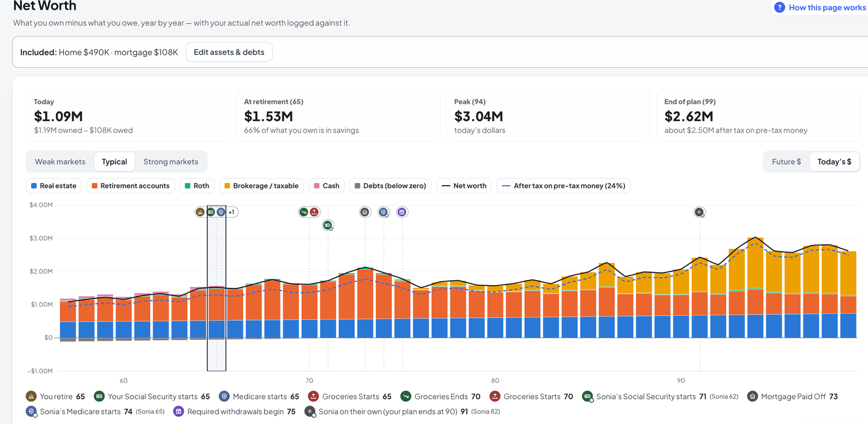Hide the Net worth line
Viewport: 868px width, 424px height.
(x=464, y=186)
